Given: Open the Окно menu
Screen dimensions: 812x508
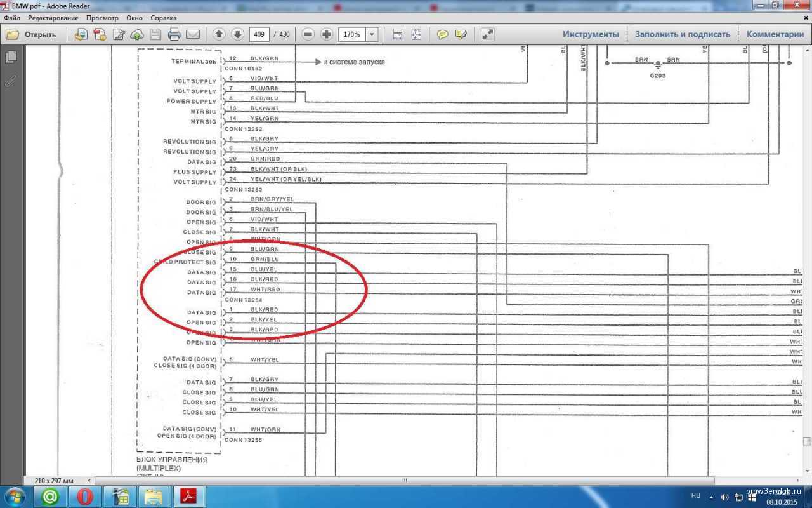Looking at the screenshot, I should (134, 18).
